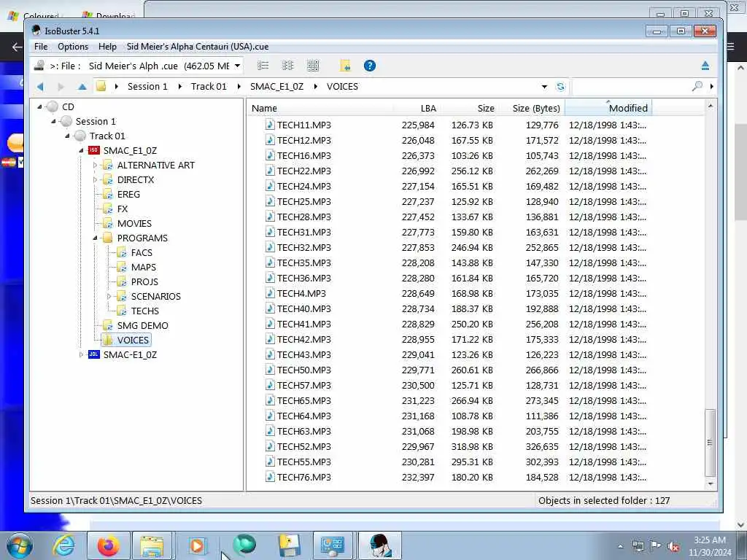Image resolution: width=747 pixels, height=560 pixels.
Task: Collapse the CD tree node
Action: click(39, 107)
